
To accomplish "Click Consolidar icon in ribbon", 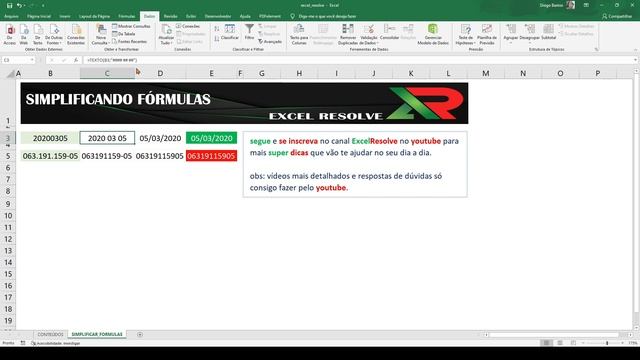I will coord(389,32).
